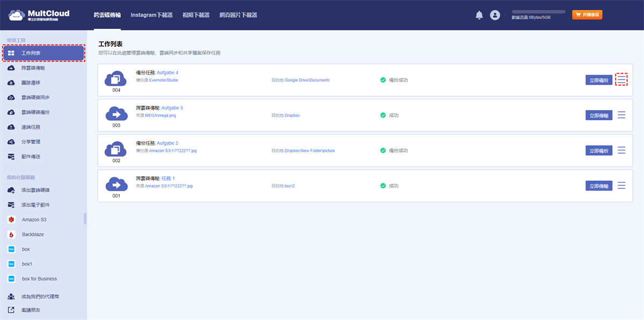
Task: Click 立即備份 for Aufgabe 2
Action: coord(599,150)
